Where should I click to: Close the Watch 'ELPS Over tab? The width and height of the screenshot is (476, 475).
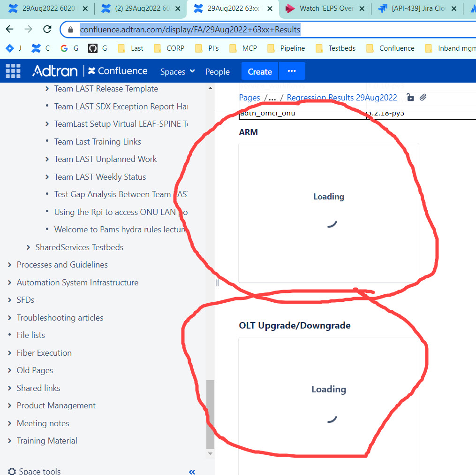[362, 8]
